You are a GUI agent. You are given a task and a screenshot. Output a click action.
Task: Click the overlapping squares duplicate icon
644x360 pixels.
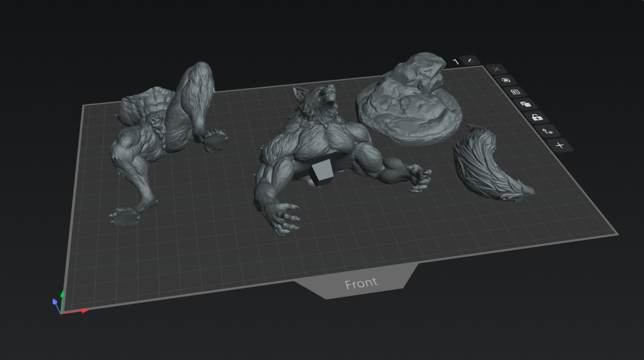coord(525,104)
